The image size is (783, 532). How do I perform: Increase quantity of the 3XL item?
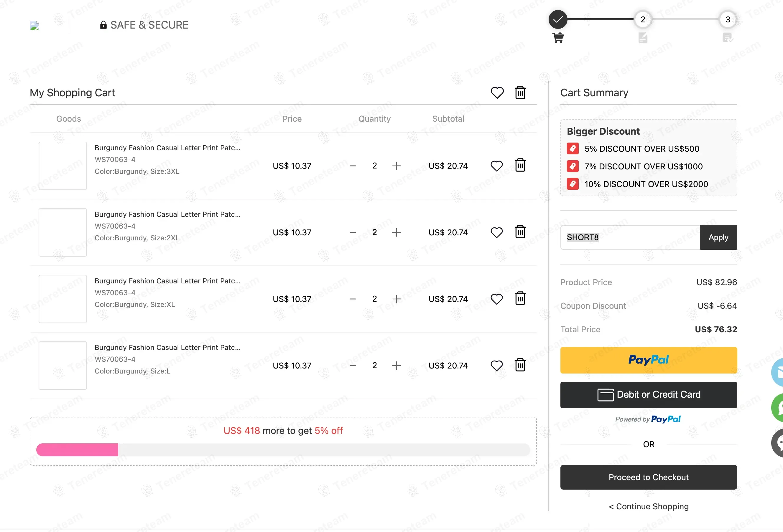(397, 166)
